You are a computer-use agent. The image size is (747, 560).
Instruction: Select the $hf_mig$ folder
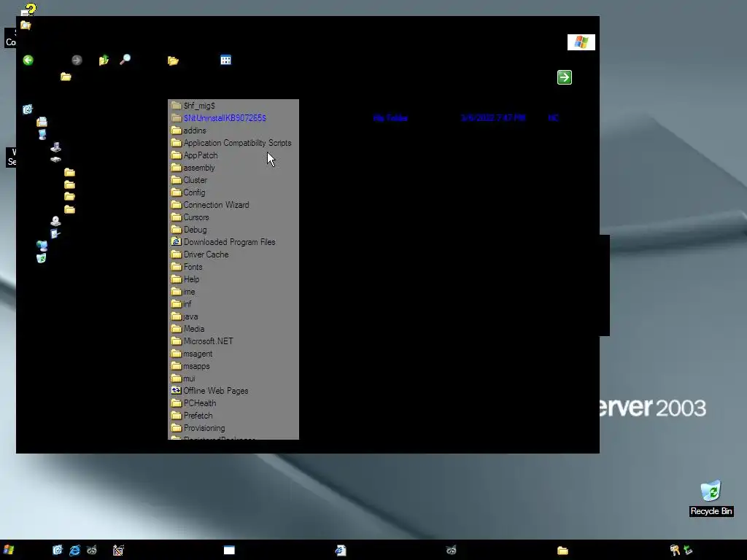(193, 106)
